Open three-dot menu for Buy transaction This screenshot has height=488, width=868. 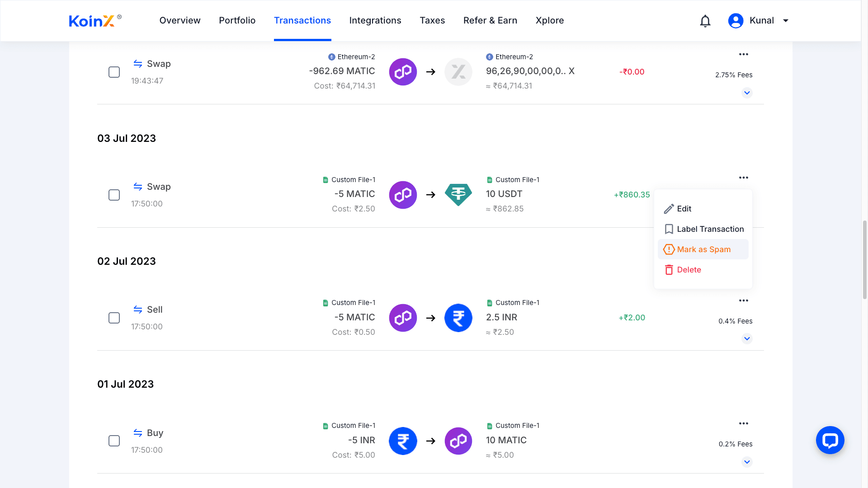pos(744,423)
